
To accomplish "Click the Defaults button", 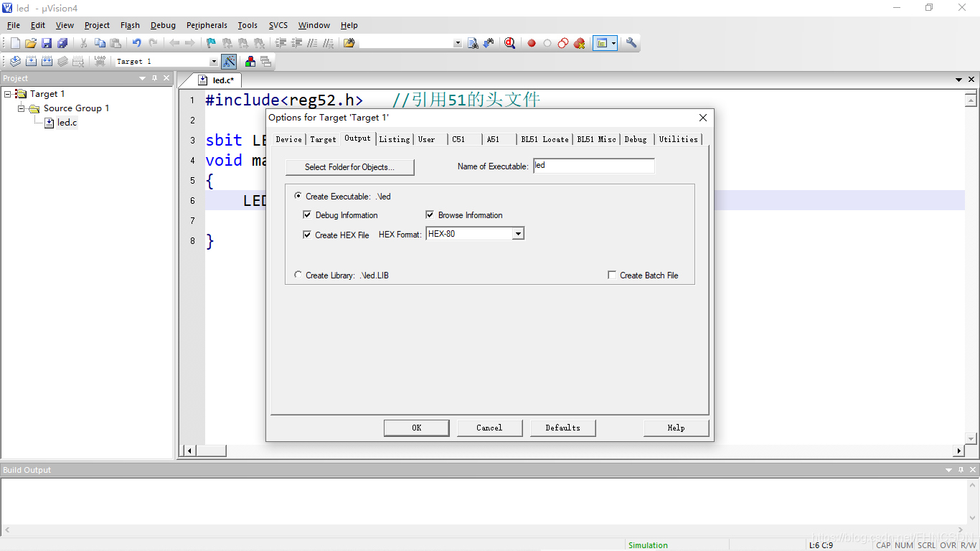I will (562, 428).
